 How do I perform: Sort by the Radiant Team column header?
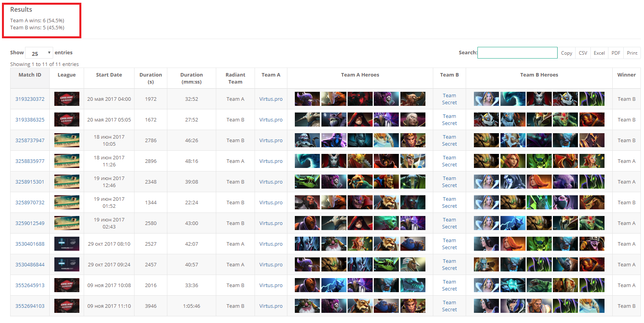coord(235,78)
